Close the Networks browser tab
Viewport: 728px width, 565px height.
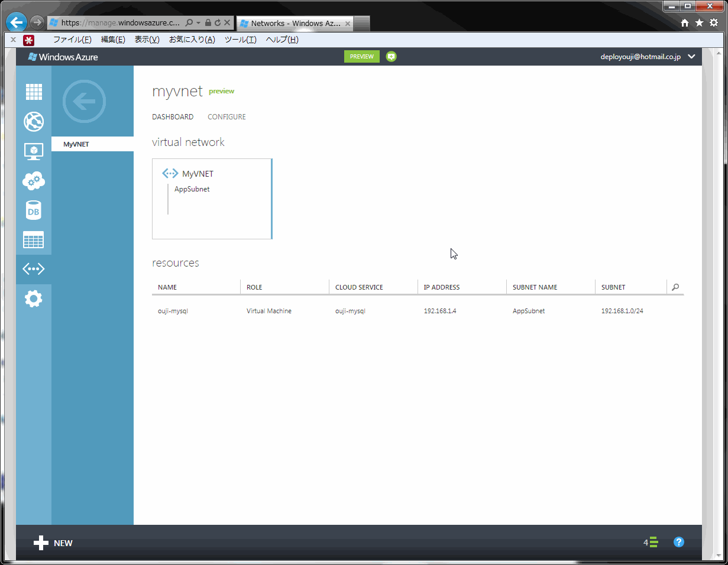[x=348, y=24]
